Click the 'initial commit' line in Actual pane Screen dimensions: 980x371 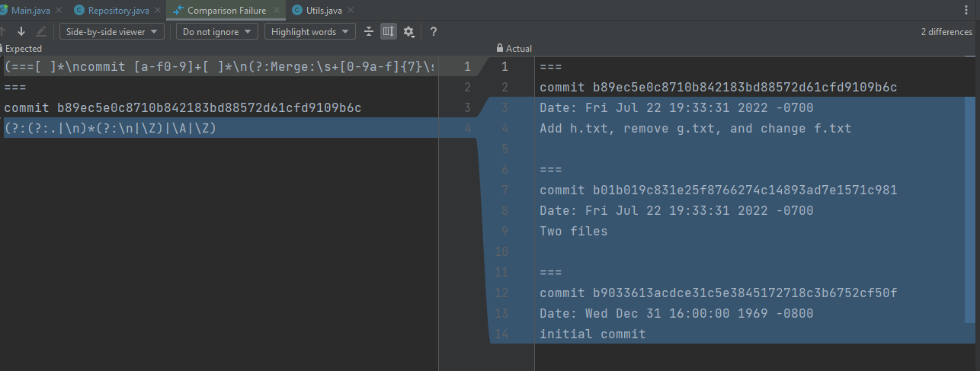coord(592,334)
